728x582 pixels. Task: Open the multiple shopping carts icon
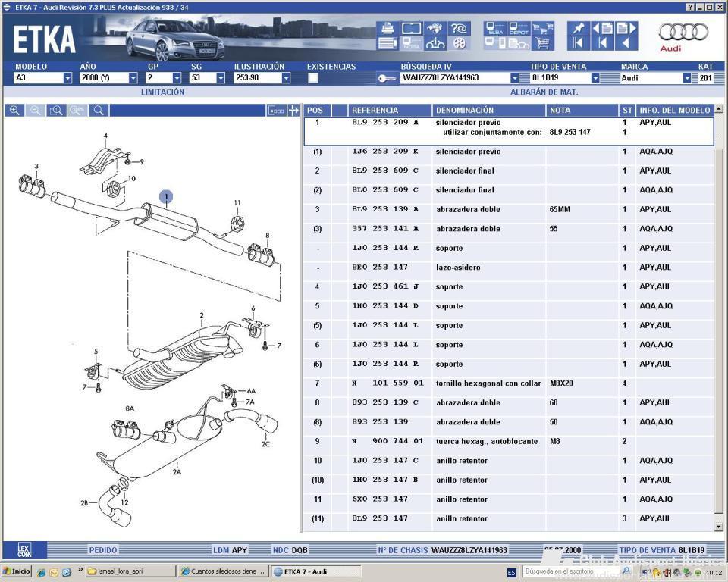[x=542, y=28]
